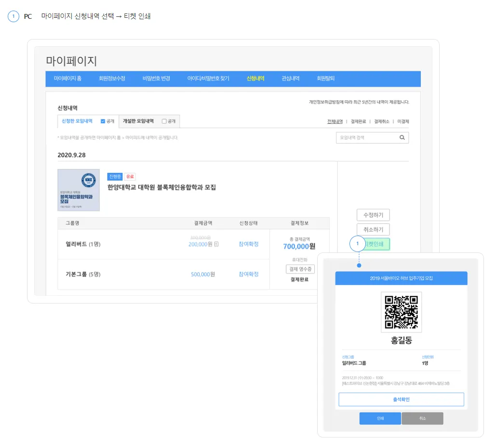
Task: Switch to 개설한 모임내역 tab
Action: click(138, 121)
